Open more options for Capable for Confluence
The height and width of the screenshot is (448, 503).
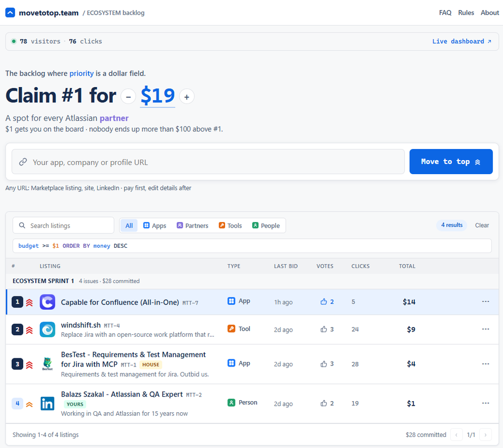click(x=485, y=302)
